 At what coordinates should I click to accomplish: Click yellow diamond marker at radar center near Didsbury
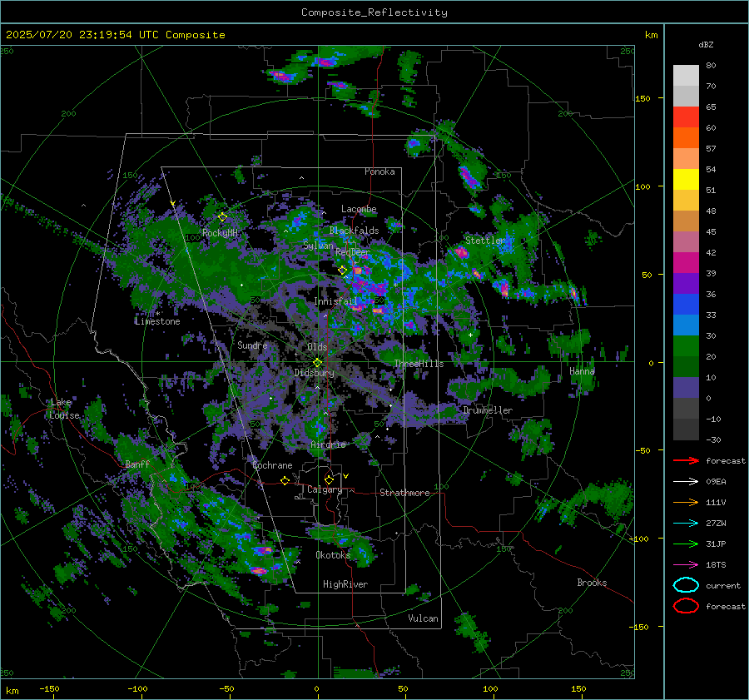(x=317, y=362)
